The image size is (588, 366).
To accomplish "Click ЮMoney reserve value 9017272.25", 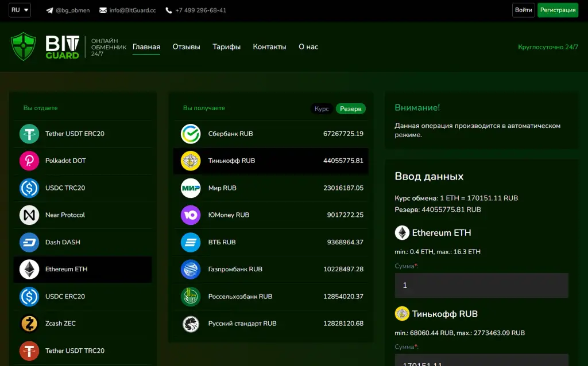I will (345, 215).
